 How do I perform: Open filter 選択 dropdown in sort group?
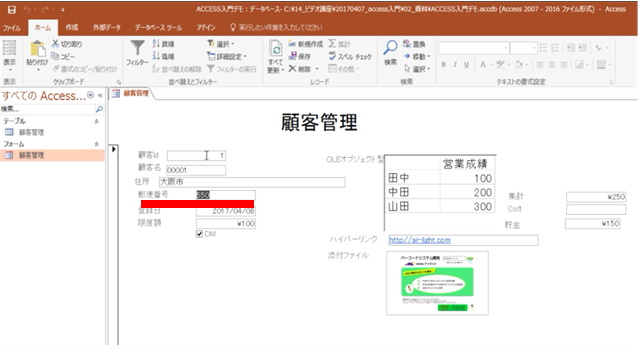[221, 44]
